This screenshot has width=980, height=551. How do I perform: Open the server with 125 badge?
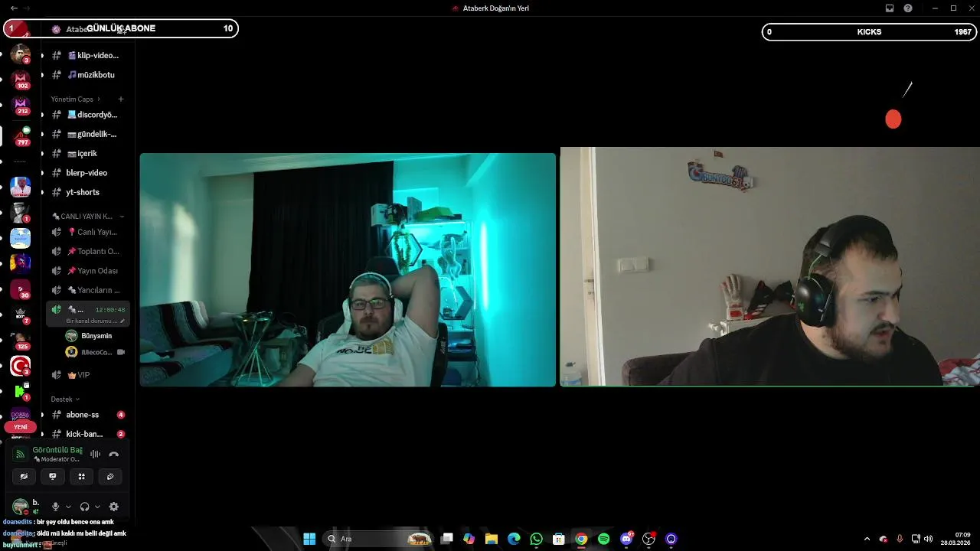coord(21,341)
